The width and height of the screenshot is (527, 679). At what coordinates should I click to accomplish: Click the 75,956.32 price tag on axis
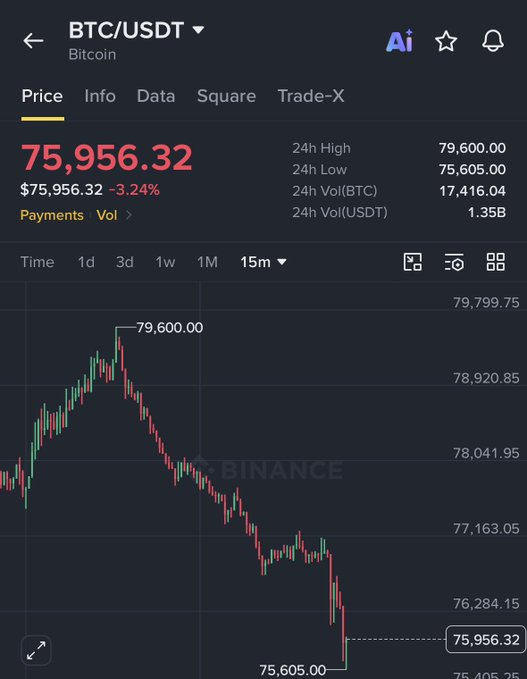pyautogui.click(x=486, y=639)
